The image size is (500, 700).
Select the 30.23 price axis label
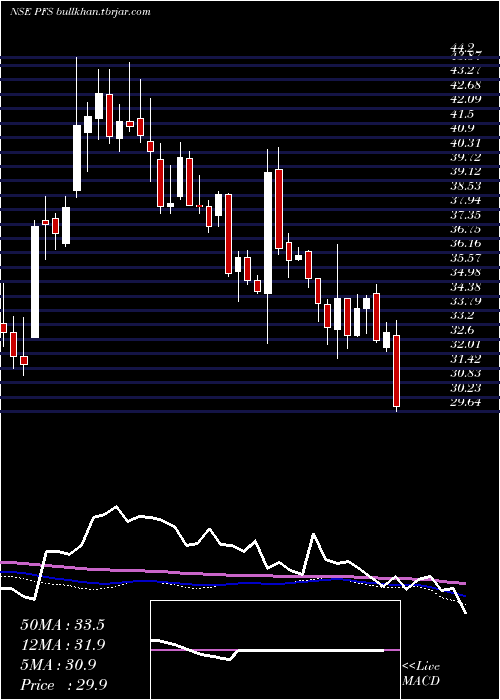465,388
